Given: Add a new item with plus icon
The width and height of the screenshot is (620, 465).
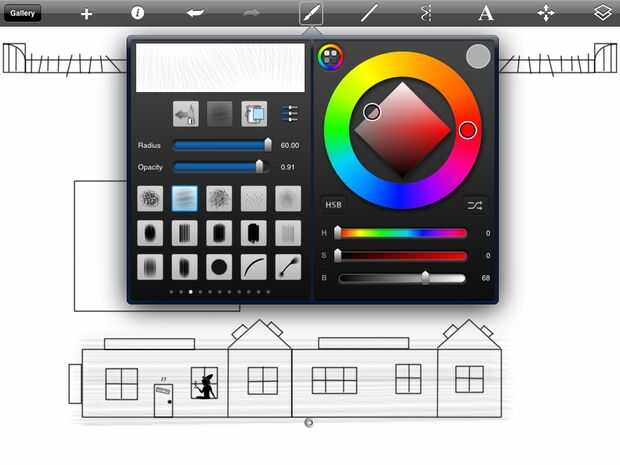Looking at the screenshot, I should click(x=86, y=14).
